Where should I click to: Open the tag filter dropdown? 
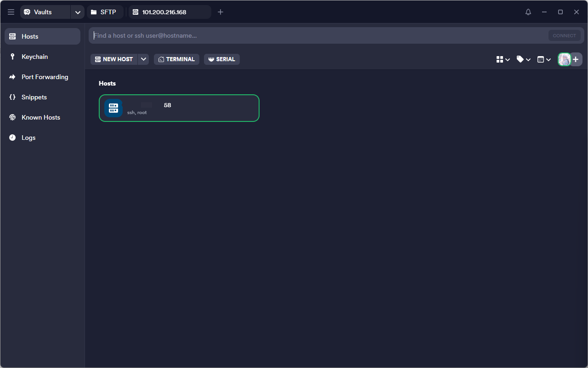tap(523, 59)
